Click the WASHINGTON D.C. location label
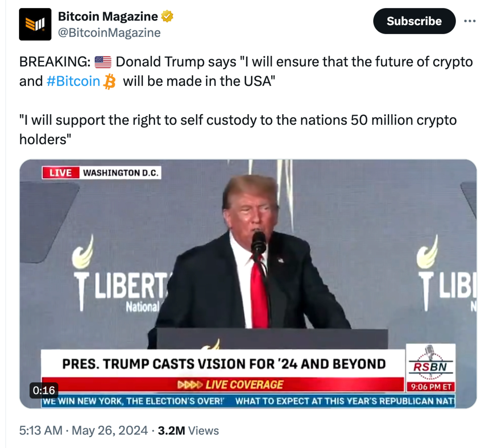The width and height of the screenshot is (485, 448). [x=120, y=173]
